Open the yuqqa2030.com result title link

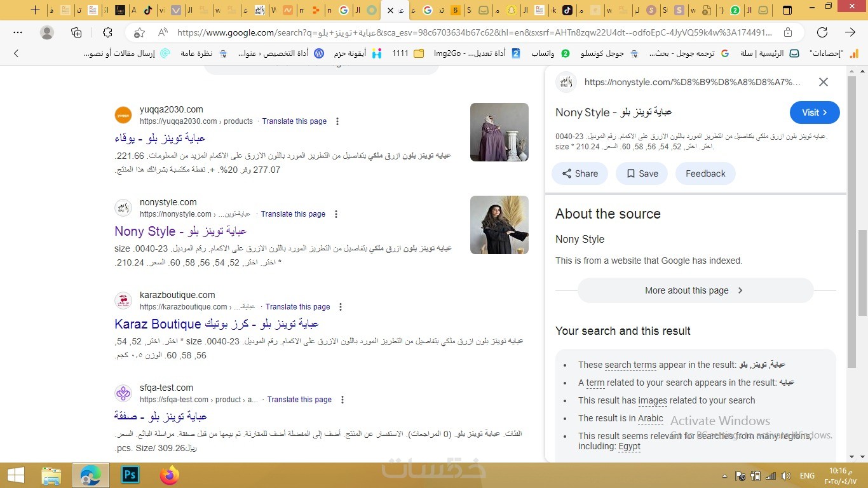[x=159, y=138]
